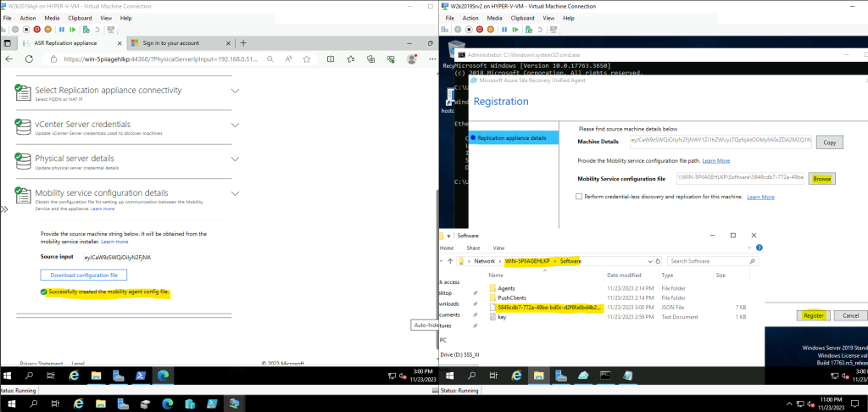The image size is (868, 412).
Task: Click Checkpoint icon in W2k2019Apl toolbar
Action: [x=86, y=30]
